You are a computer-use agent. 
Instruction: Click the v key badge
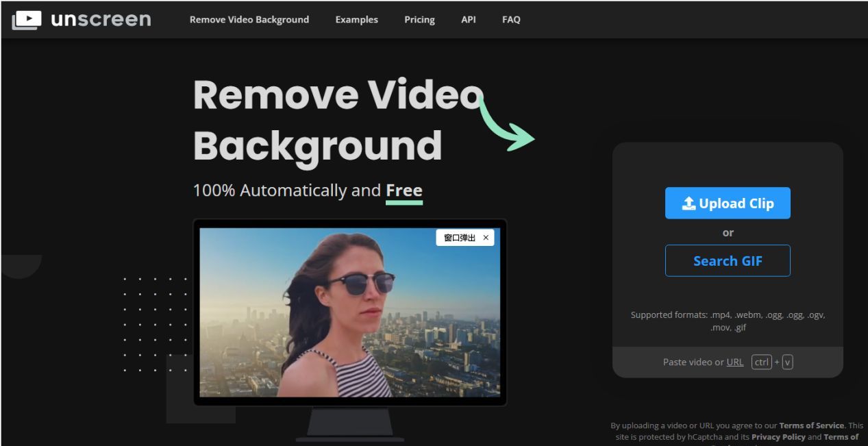click(x=787, y=362)
